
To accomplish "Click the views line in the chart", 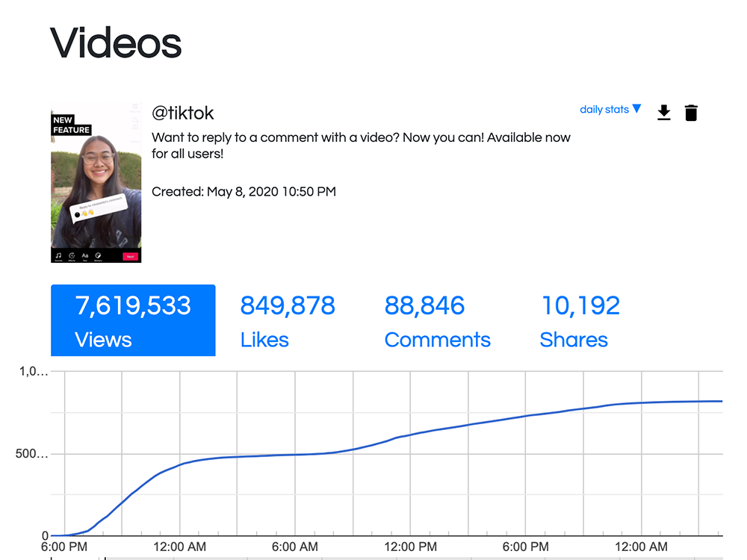I will [409, 434].
